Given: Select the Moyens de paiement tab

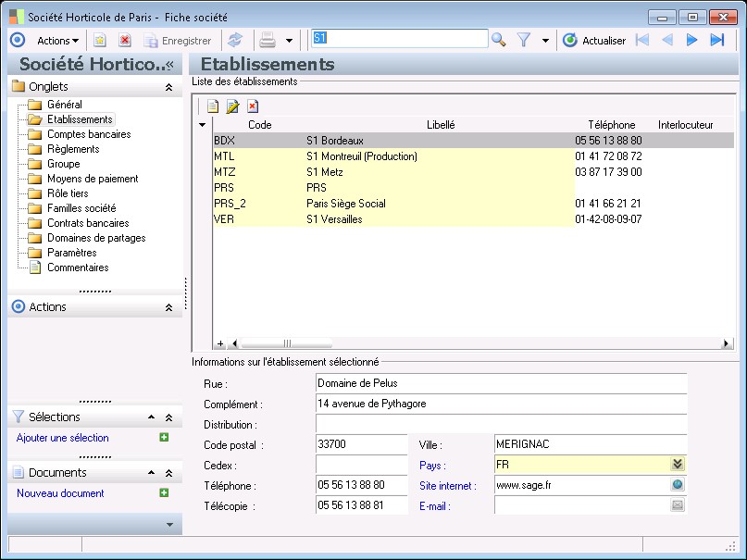Looking at the screenshot, I should (x=93, y=179).
